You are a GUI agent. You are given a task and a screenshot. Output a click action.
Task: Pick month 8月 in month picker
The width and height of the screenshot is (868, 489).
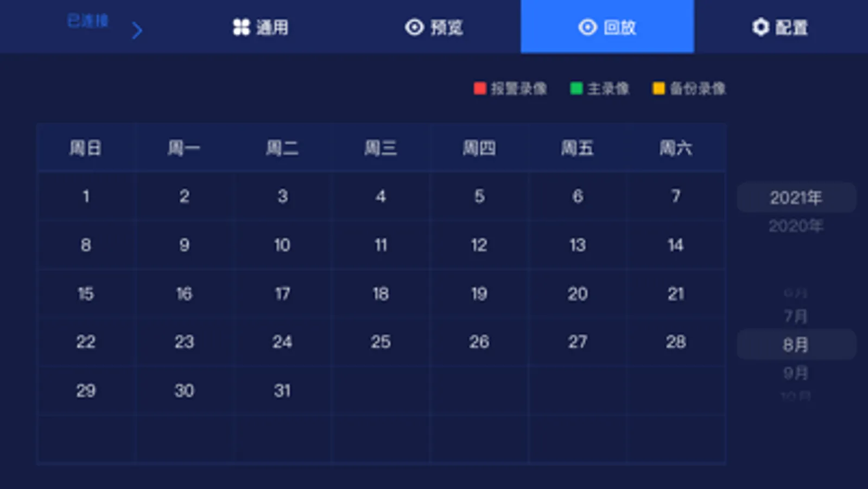tap(796, 344)
